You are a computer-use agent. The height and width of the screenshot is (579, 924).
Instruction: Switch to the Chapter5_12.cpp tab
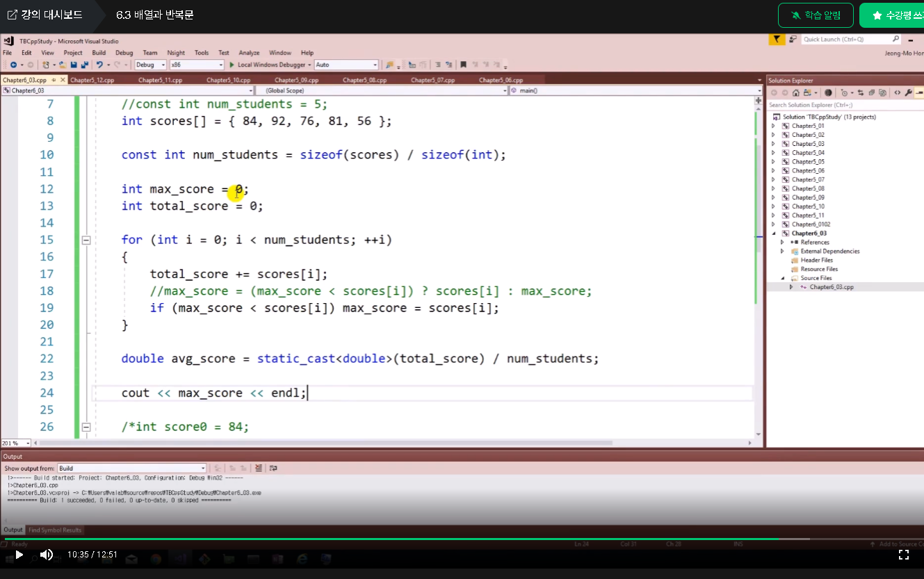[x=92, y=80]
